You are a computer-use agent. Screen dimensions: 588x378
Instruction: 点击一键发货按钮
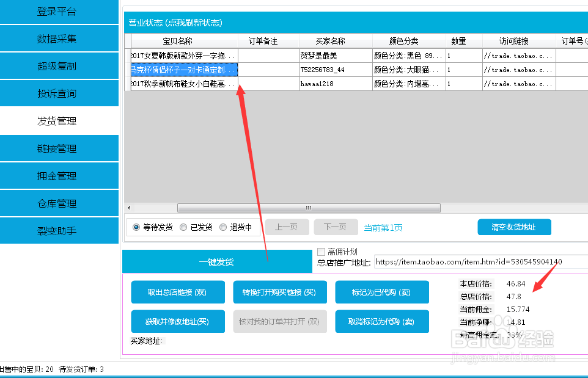coord(217,261)
